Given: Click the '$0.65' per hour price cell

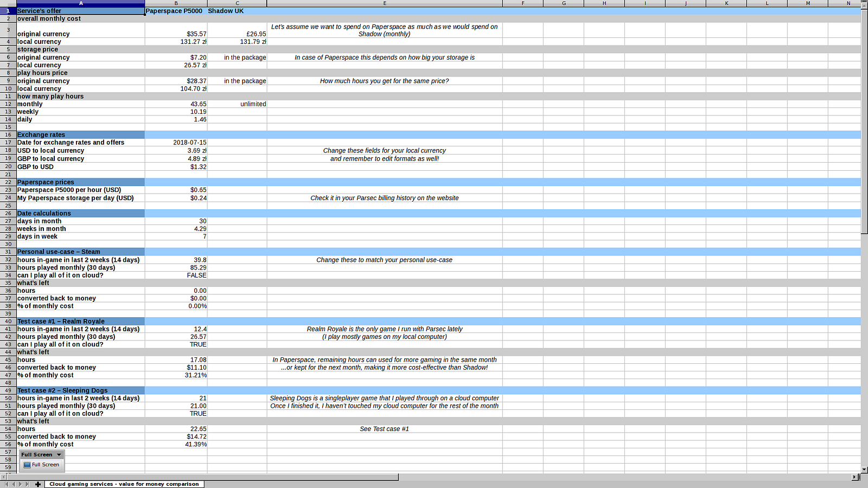Looking at the screenshot, I should 176,190.
